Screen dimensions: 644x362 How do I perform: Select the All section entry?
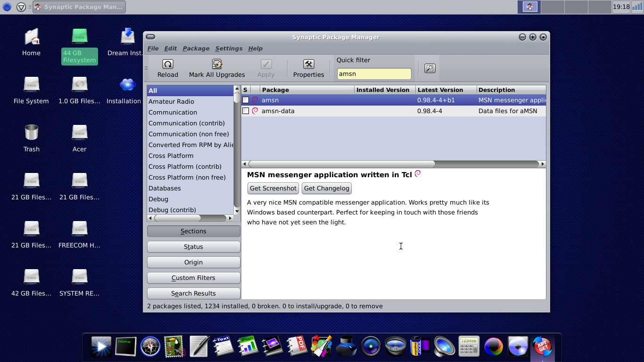(190, 90)
